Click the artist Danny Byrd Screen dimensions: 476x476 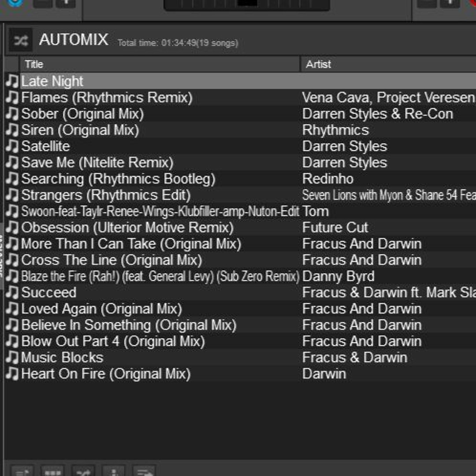tap(338, 276)
